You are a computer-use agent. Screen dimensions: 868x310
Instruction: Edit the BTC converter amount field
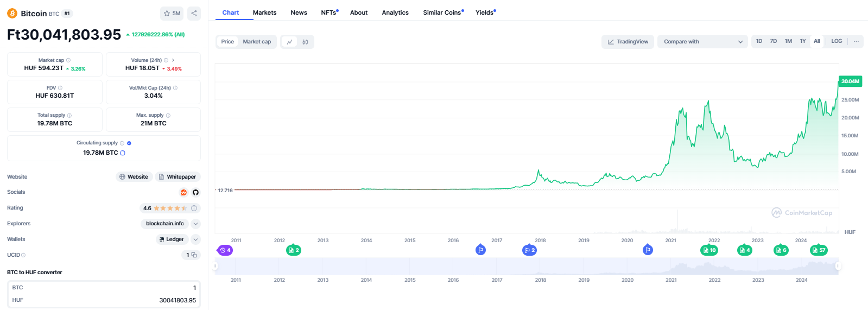point(104,288)
